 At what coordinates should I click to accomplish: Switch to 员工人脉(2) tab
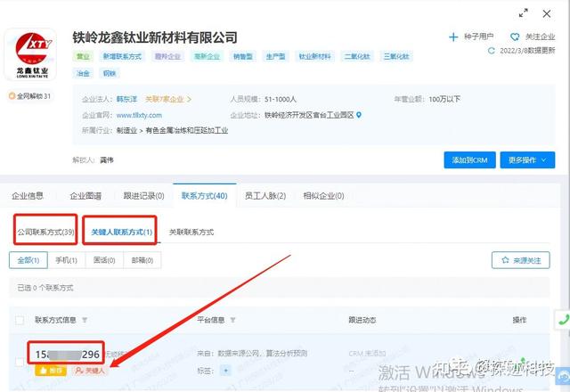(265, 196)
